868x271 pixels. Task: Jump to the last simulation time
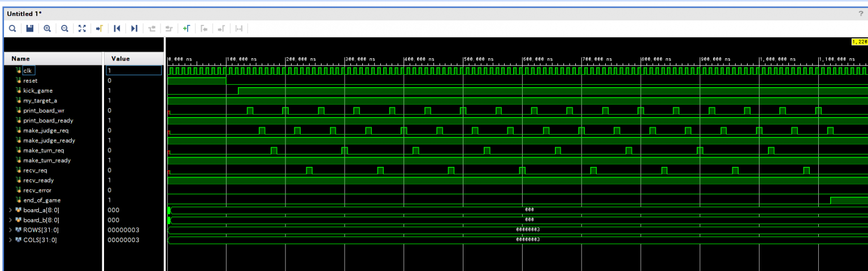(x=134, y=28)
